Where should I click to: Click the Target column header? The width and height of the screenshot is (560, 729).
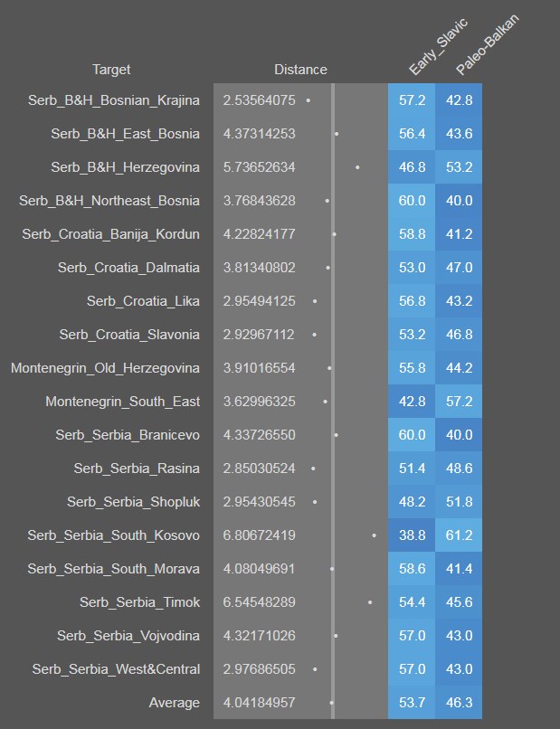tap(111, 70)
